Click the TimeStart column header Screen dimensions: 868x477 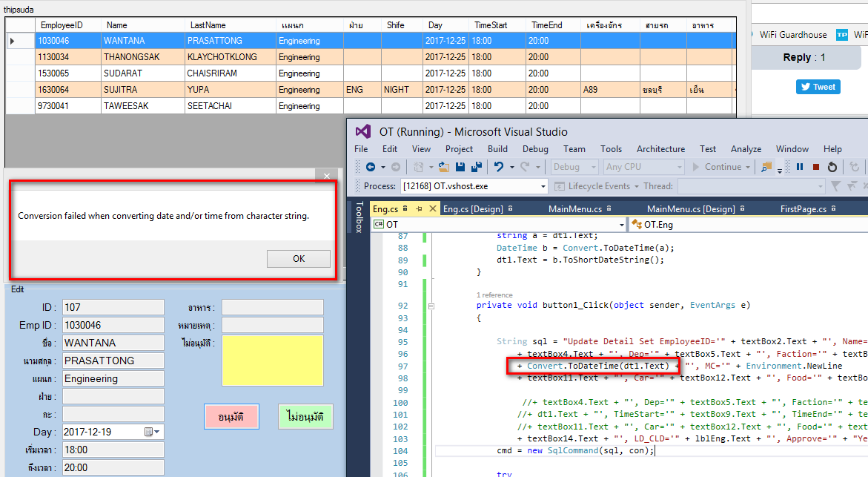497,25
